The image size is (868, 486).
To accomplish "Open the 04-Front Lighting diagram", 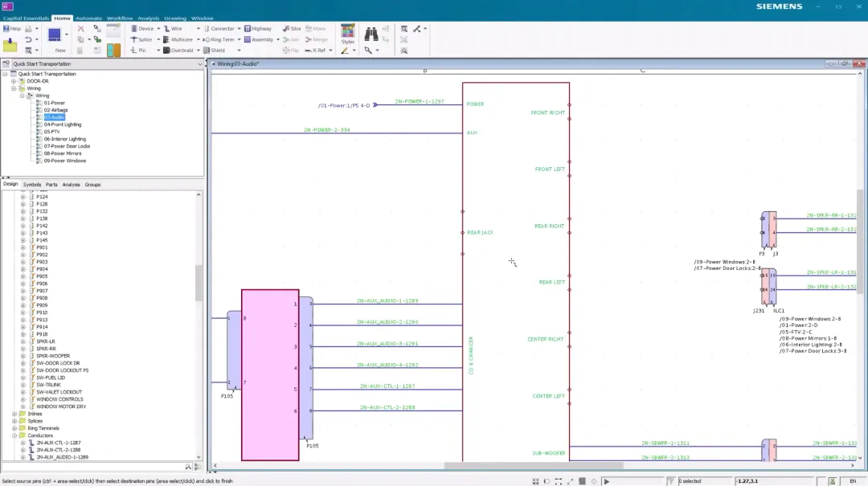I will tap(63, 125).
